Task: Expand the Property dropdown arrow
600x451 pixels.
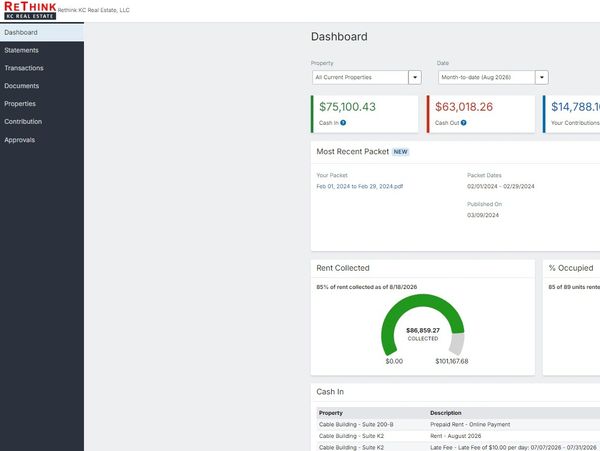Action: [x=415, y=77]
